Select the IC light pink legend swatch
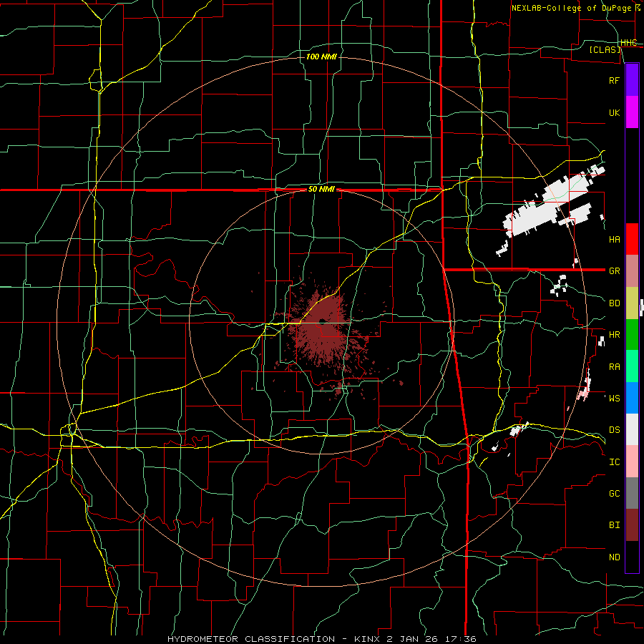This screenshot has height=644, width=644. pos(632,462)
